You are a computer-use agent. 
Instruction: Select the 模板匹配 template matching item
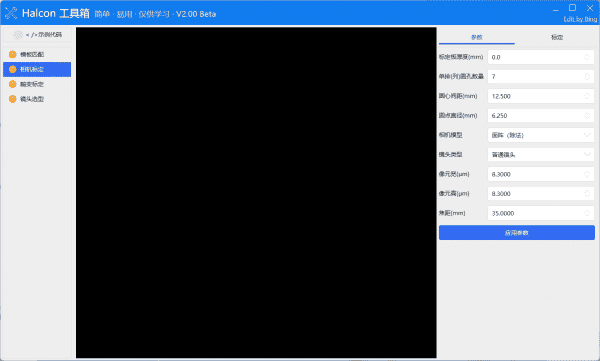[x=37, y=54]
